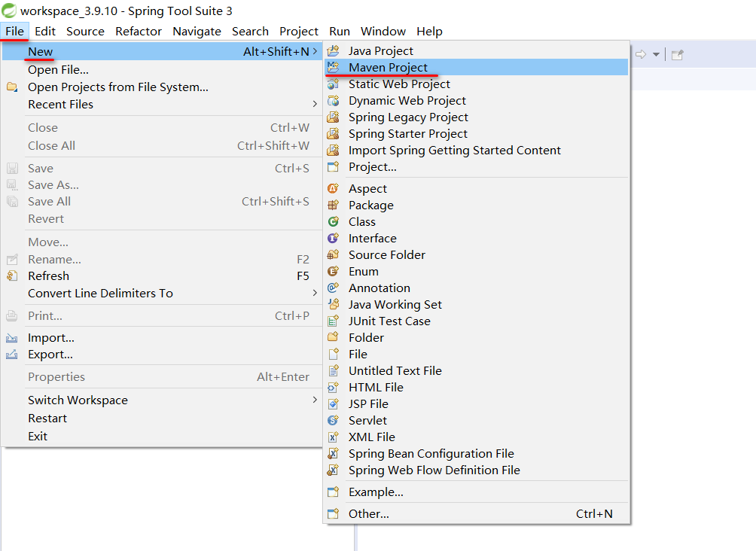Click the Export icon in File menu
The image size is (756, 551).
tap(12, 355)
